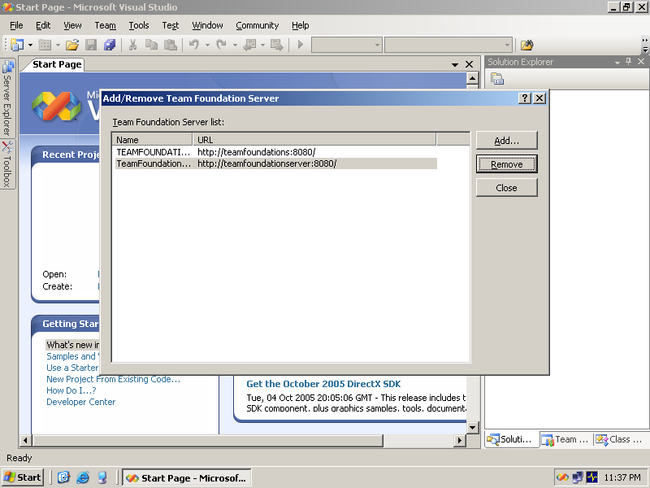Open the Toolbox side tab

[7, 164]
